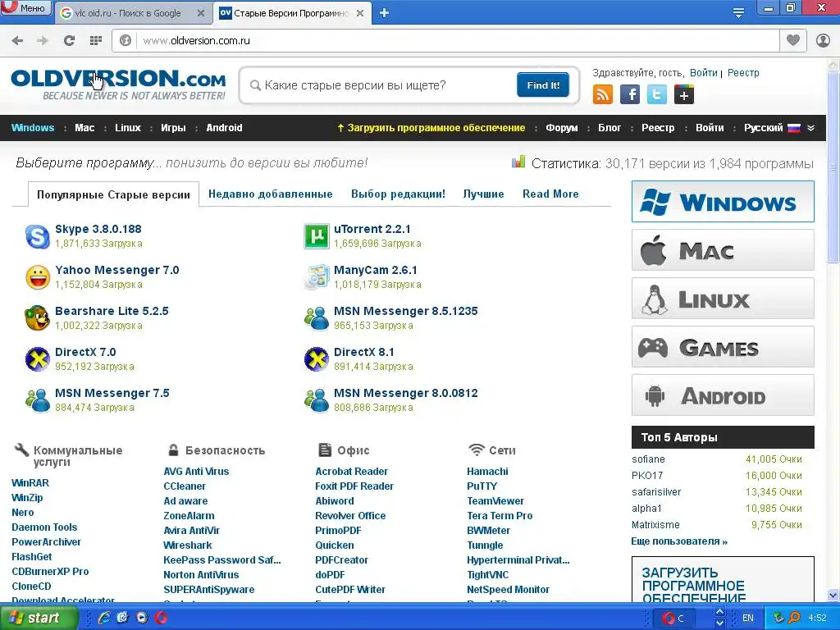Select 'Популярные Старые версии' tab
This screenshot has height=630, width=840.
pos(113,194)
